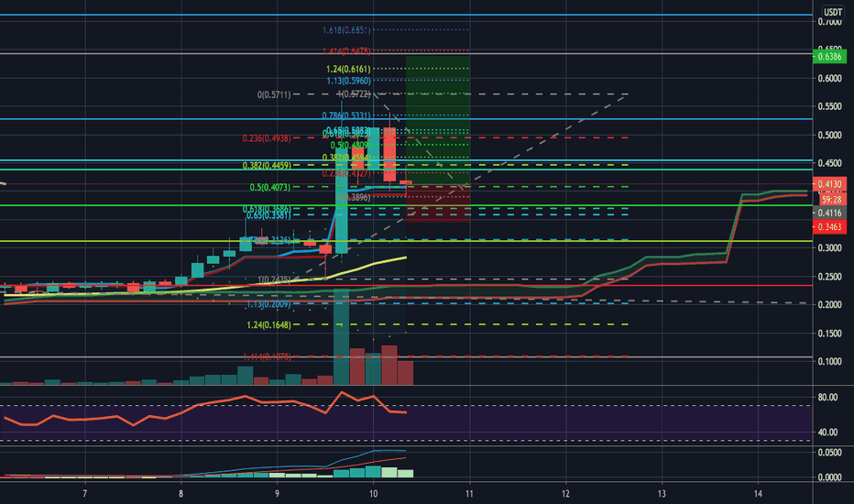Click the 0.2000 price axis tick
854x504 pixels.
tap(829, 304)
